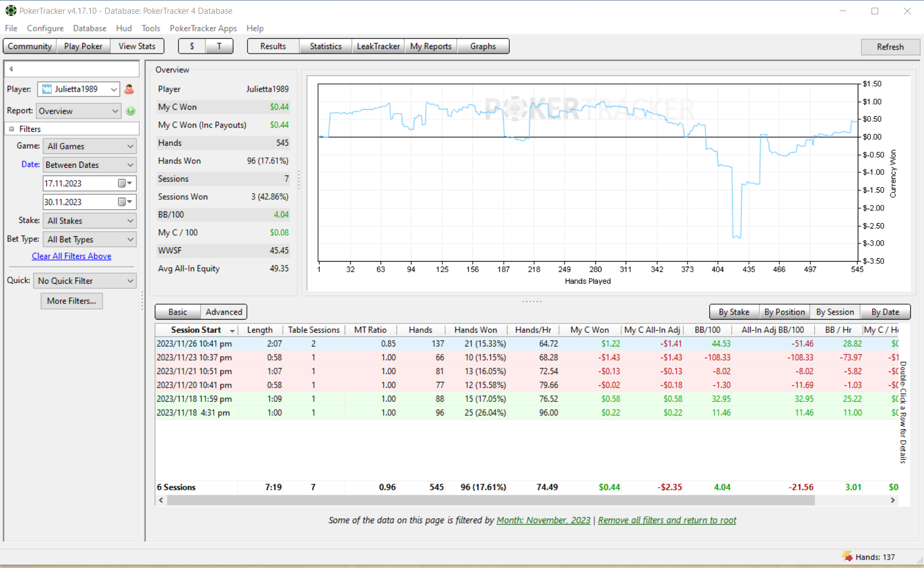Switch to the Play Poker tab
This screenshot has height=568, width=924.
(83, 46)
